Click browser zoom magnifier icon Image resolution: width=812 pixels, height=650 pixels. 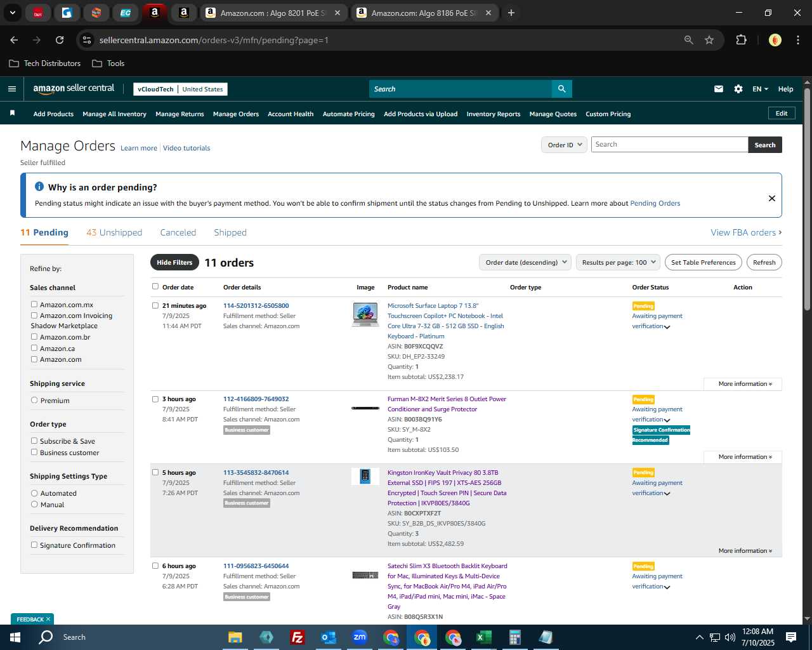pos(689,40)
